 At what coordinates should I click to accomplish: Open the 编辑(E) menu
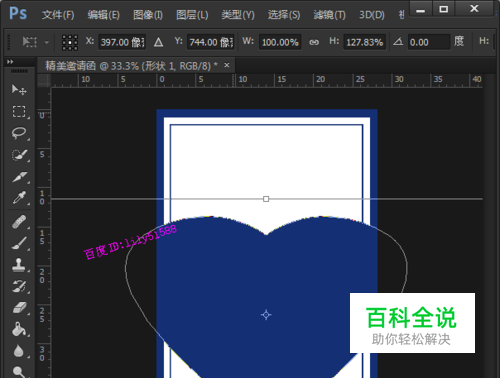103,15
